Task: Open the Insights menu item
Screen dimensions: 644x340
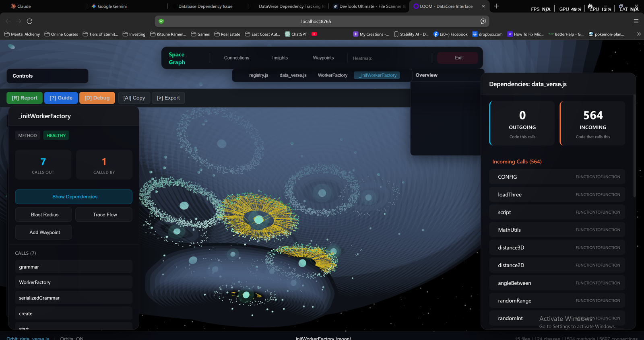Action: (280, 58)
